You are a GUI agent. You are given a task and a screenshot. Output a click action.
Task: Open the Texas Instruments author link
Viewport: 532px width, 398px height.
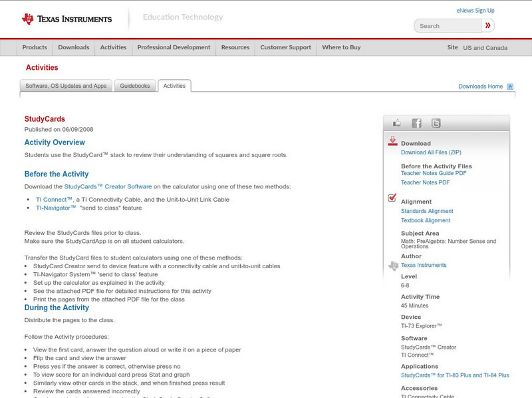coord(424,265)
